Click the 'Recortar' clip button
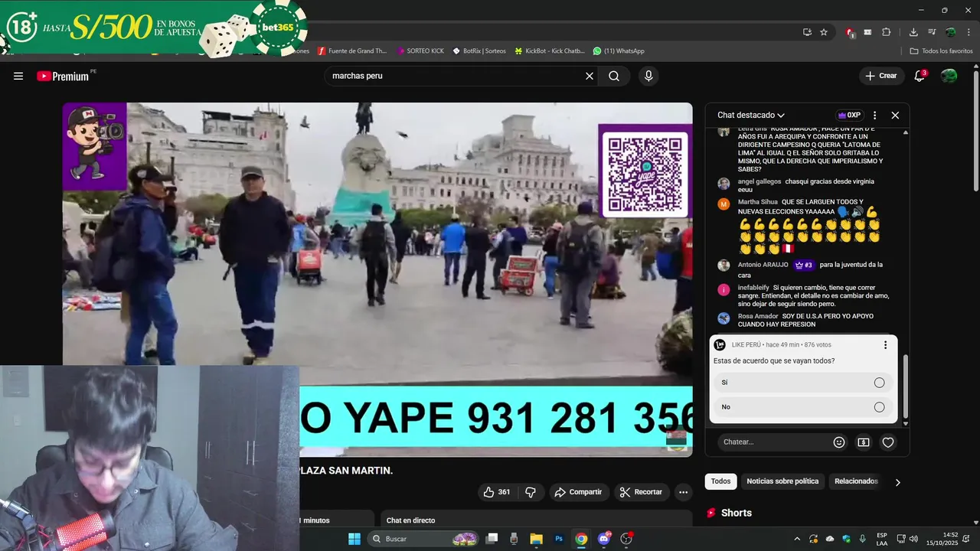980x551 pixels. coord(641,492)
